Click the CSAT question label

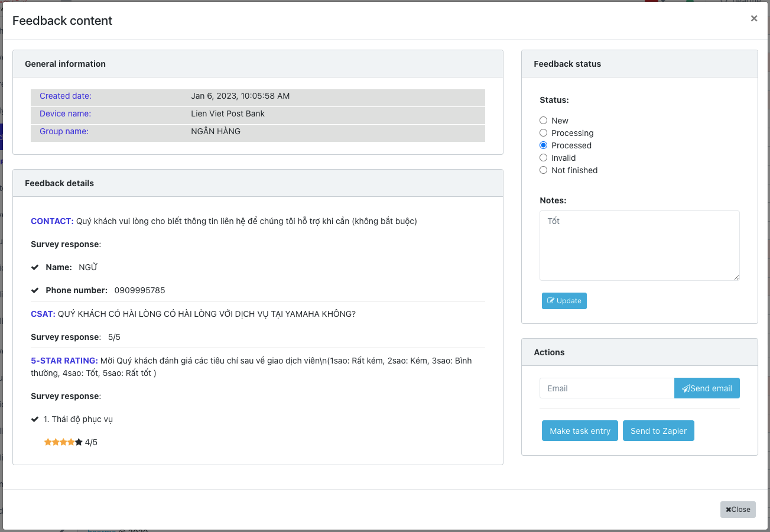pyautogui.click(x=43, y=314)
